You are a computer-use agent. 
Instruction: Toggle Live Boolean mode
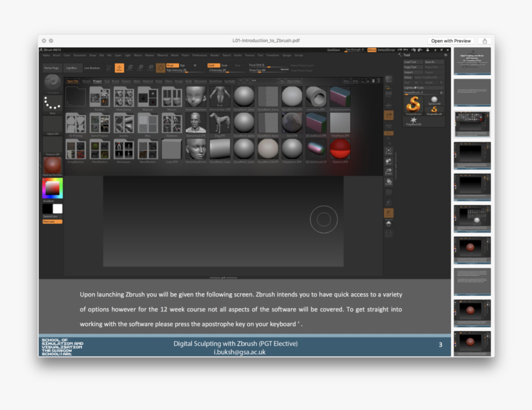92,68
